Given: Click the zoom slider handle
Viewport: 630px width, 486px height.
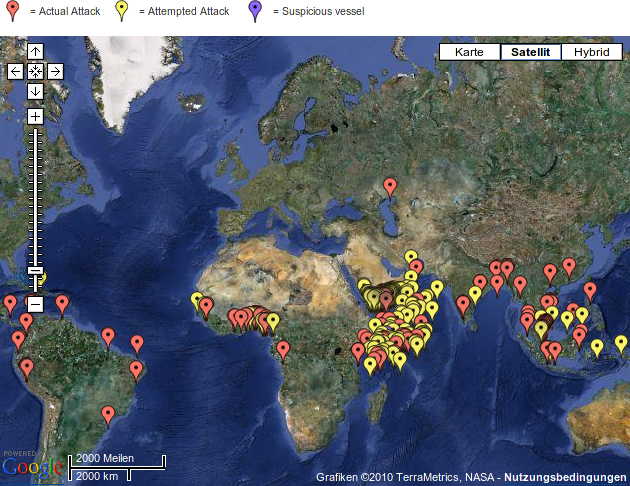Looking at the screenshot, I should click(x=35, y=271).
